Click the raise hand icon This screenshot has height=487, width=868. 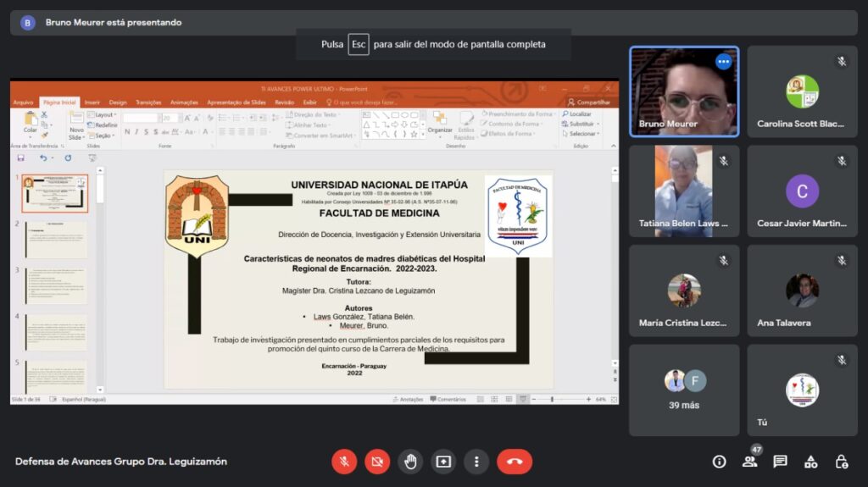[x=410, y=462]
